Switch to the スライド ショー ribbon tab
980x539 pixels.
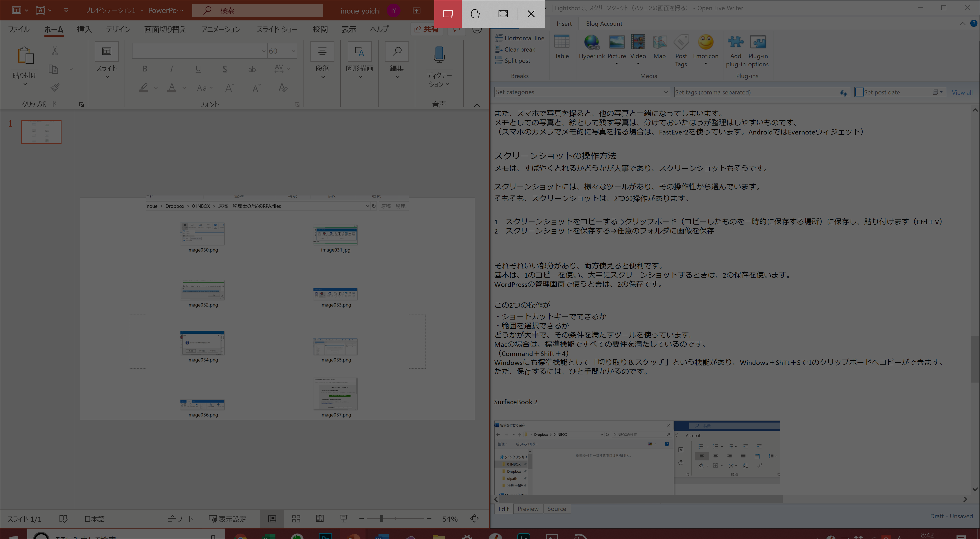coord(277,29)
